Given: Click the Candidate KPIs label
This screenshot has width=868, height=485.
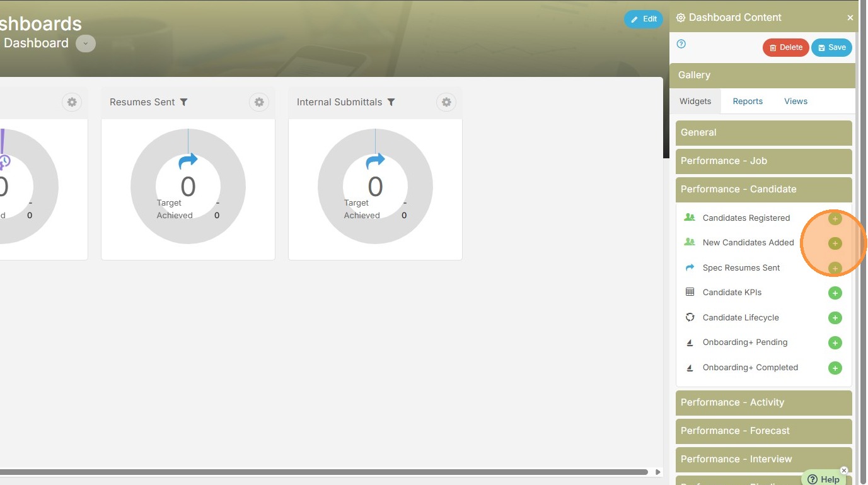Looking at the screenshot, I should 732,293.
